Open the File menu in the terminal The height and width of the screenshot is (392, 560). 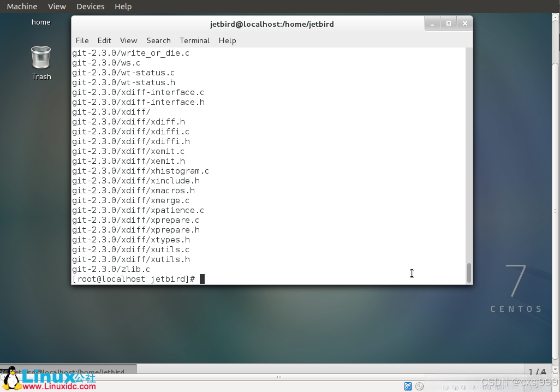coord(82,40)
